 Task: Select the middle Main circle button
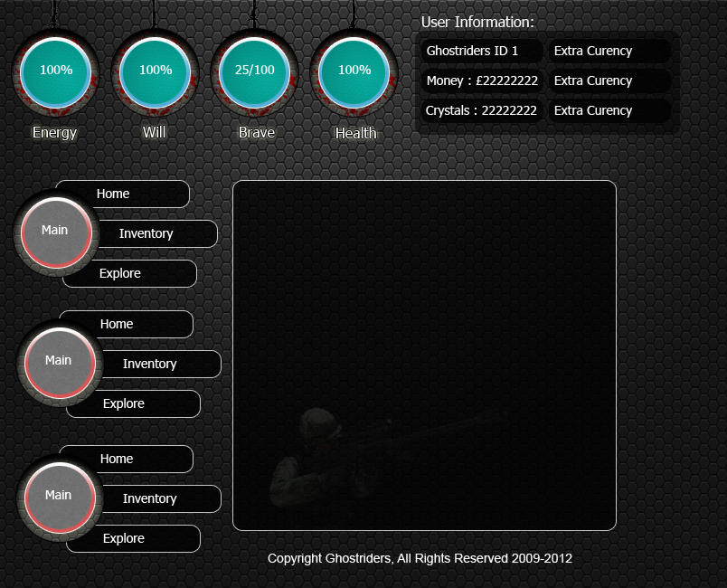click(60, 362)
